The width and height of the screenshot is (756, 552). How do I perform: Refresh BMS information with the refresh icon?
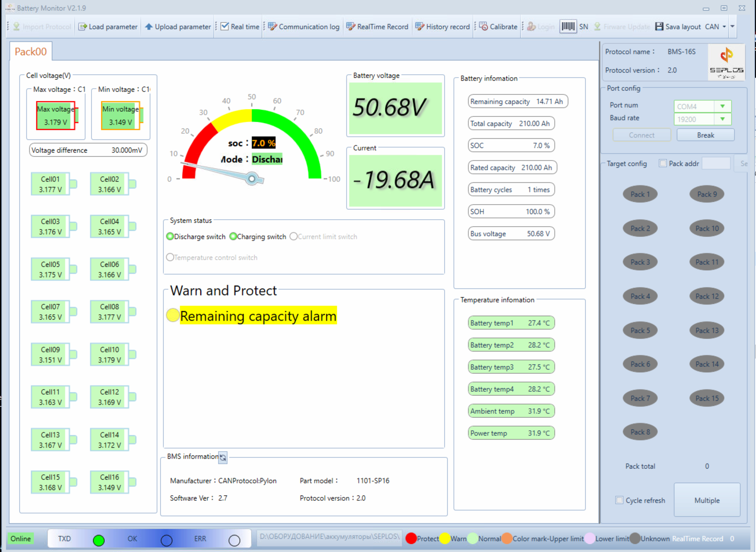[x=223, y=457]
